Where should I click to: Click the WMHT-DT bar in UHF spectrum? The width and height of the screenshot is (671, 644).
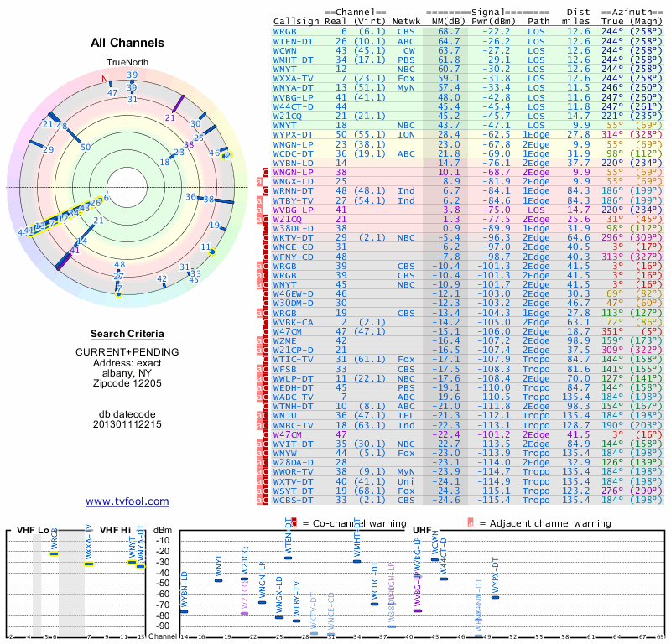357,561
